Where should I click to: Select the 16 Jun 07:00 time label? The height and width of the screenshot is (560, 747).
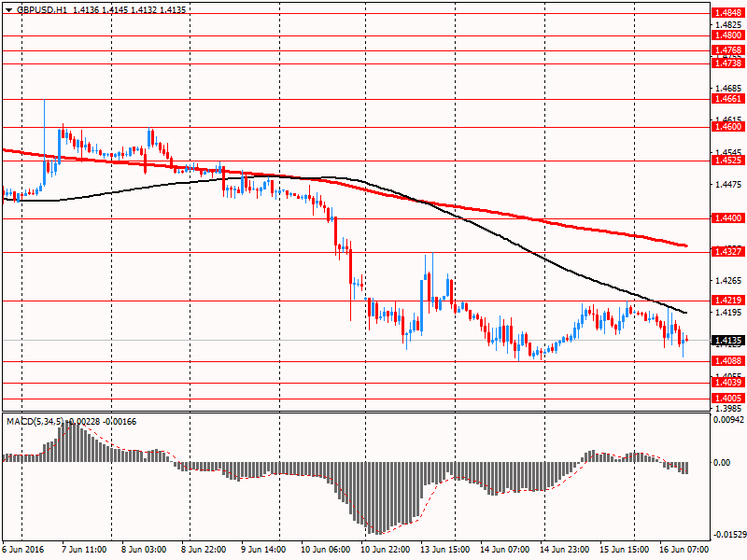coord(684,550)
